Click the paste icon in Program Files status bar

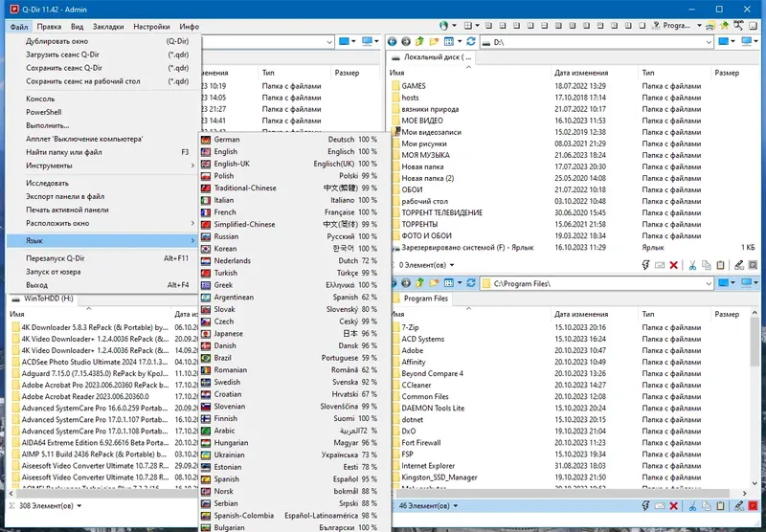point(721,506)
